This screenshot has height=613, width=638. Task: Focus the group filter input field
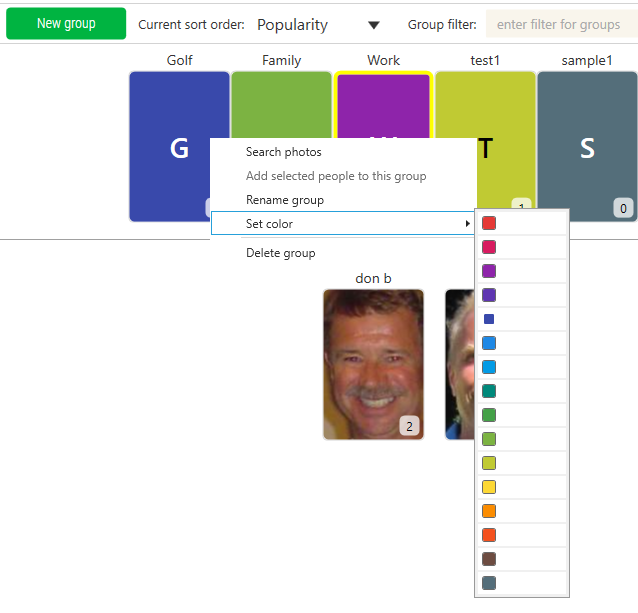pos(562,24)
